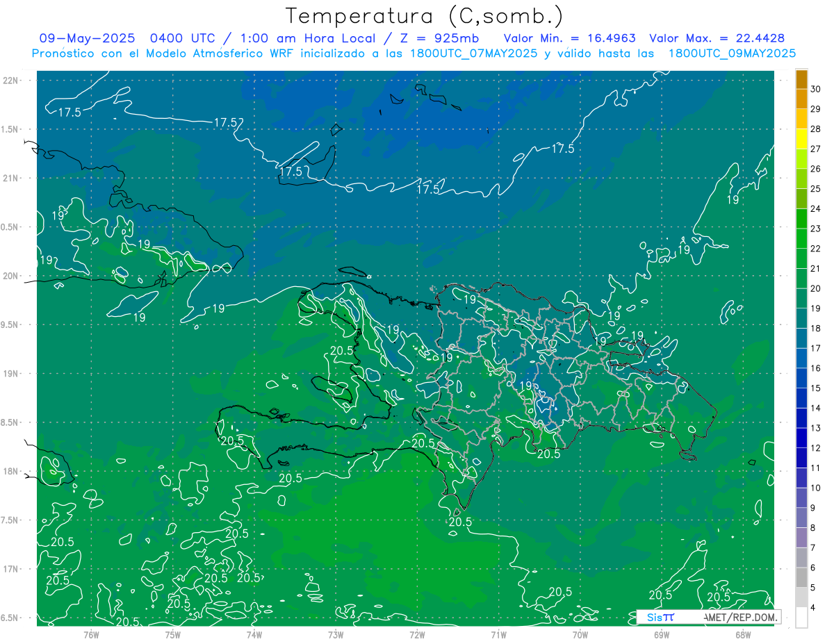
Task: Click the colorbar label "20"
Action: pyautogui.click(x=816, y=288)
